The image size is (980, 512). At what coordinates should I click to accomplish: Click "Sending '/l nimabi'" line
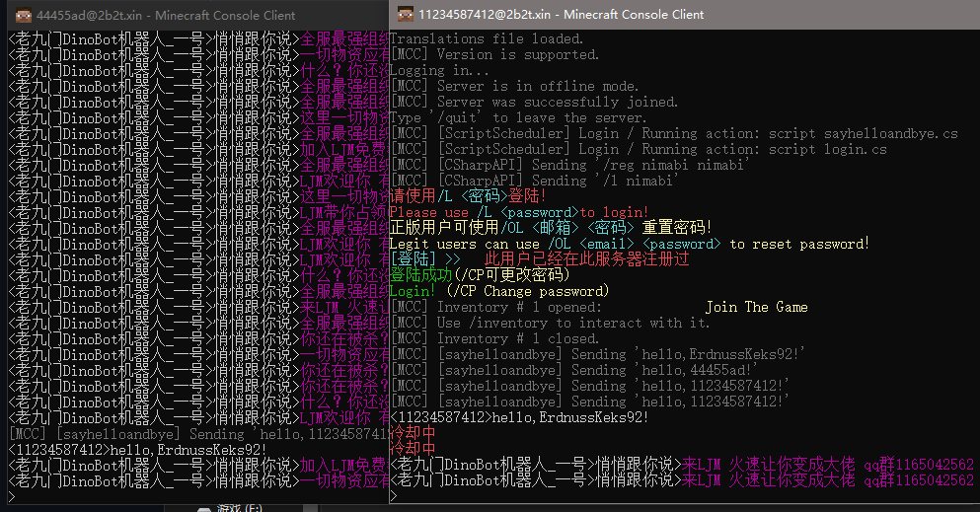(534, 181)
